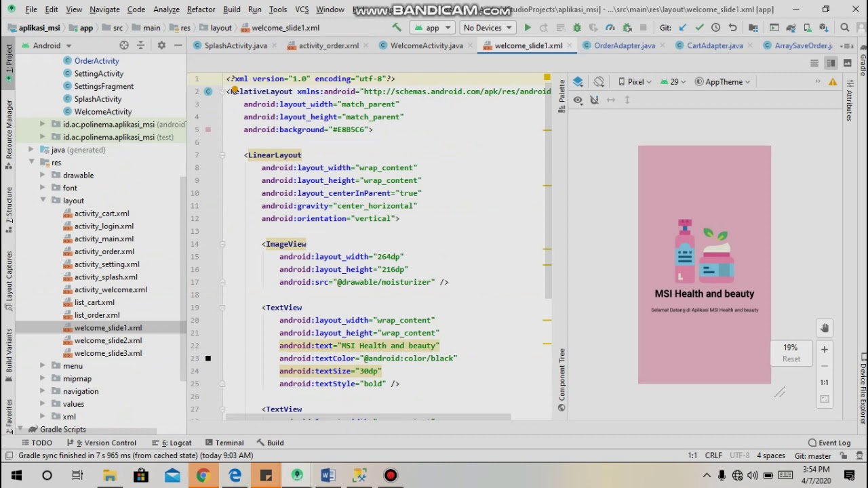Click the 4 spaces indent setting

(x=771, y=455)
